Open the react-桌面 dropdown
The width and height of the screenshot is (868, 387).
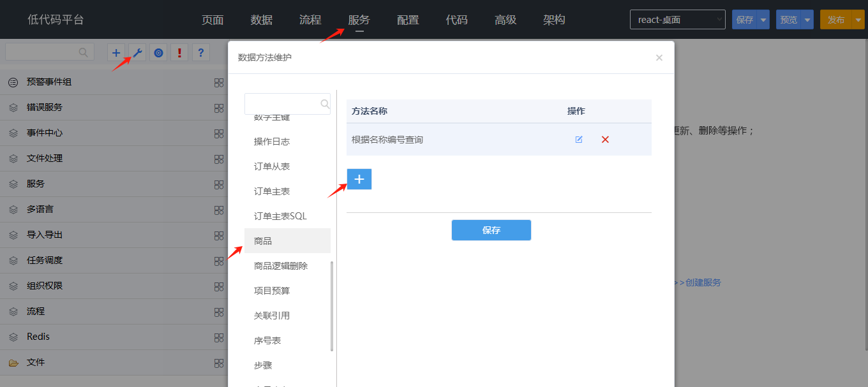(678, 20)
